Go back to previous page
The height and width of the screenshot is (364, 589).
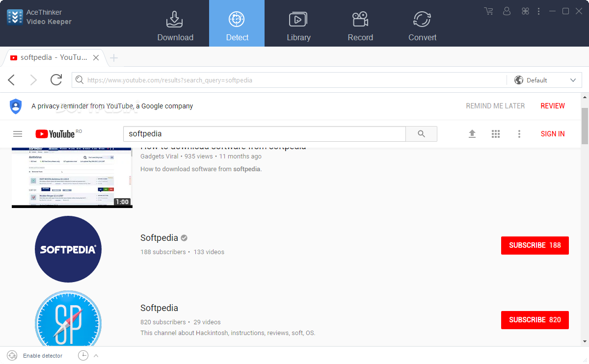pos(12,80)
